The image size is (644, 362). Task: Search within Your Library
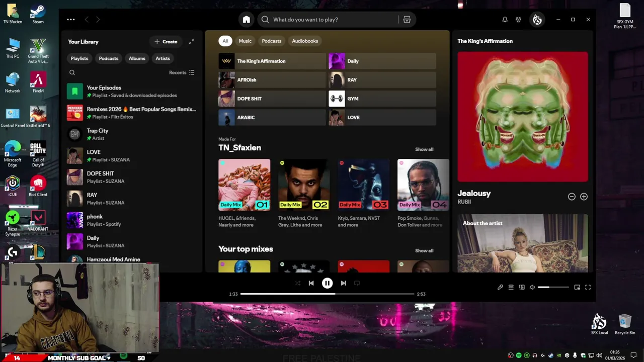(x=72, y=72)
